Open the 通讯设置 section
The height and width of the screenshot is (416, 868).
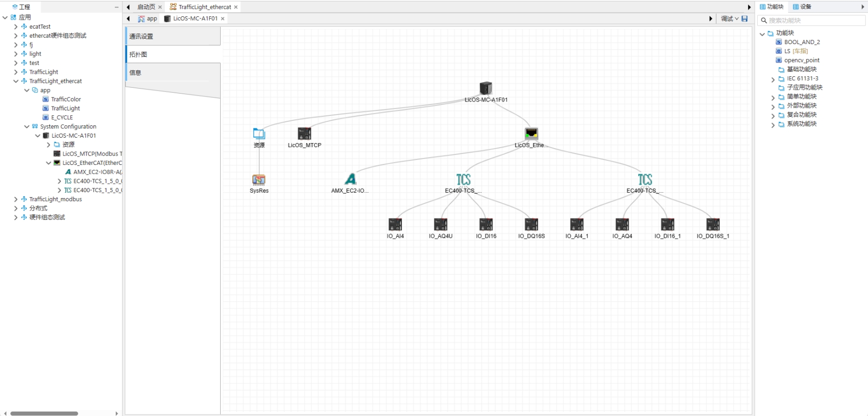173,36
